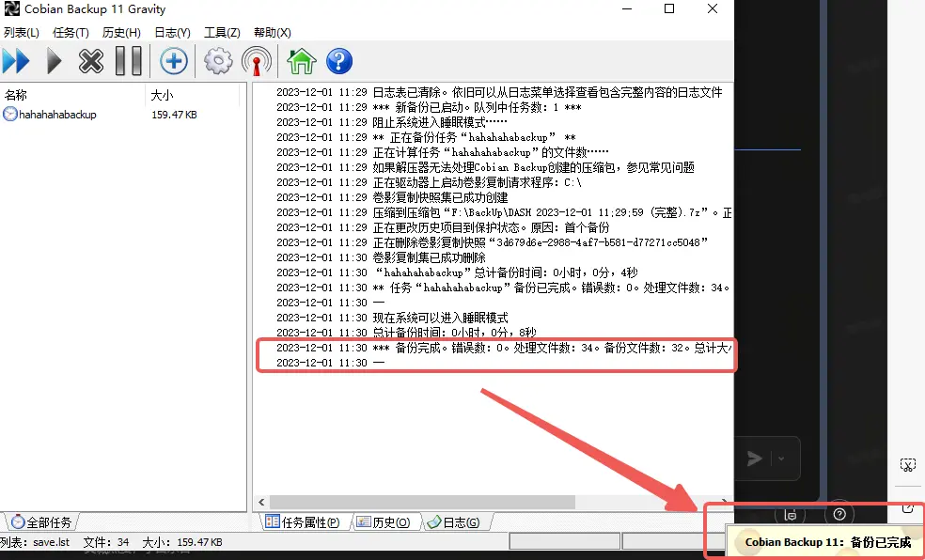Switch to 历史(O) tab
Viewport: 925px width, 560px height.
click(x=384, y=522)
